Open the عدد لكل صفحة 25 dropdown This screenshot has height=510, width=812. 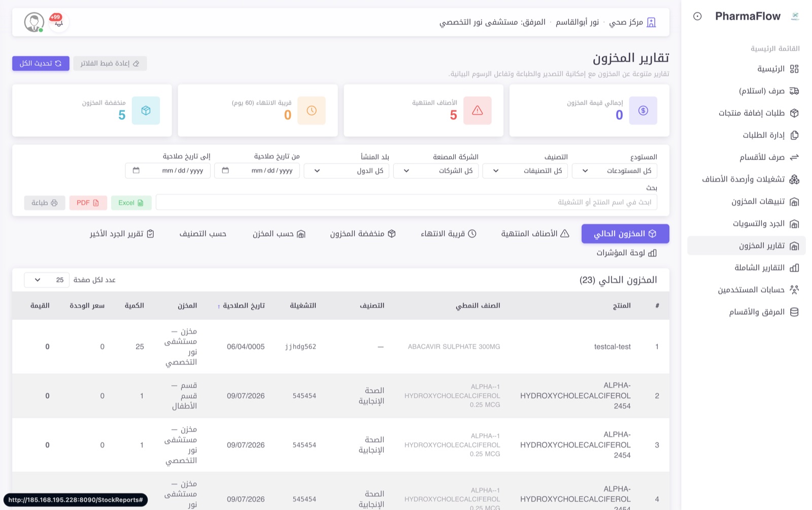point(47,280)
